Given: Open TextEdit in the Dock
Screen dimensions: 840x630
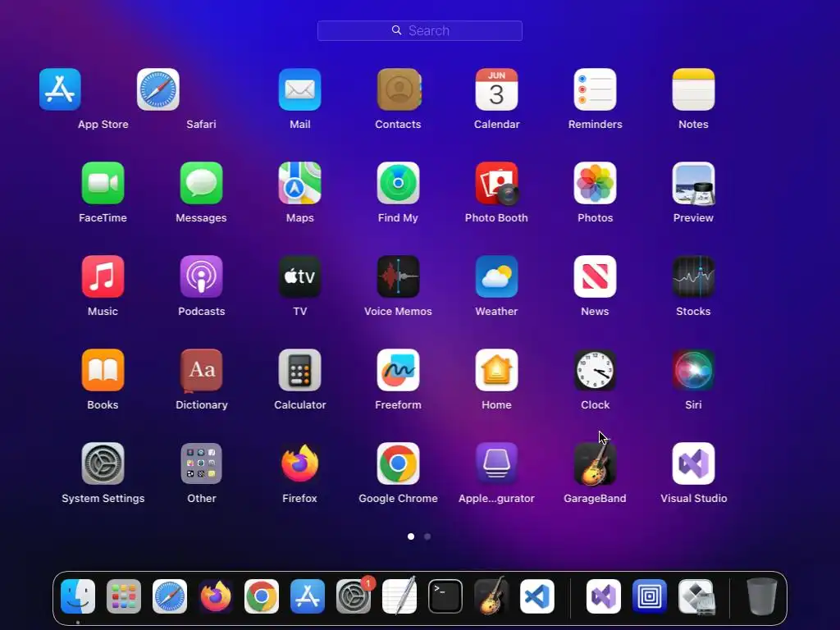Looking at the screenshot, I should point(399,596).
